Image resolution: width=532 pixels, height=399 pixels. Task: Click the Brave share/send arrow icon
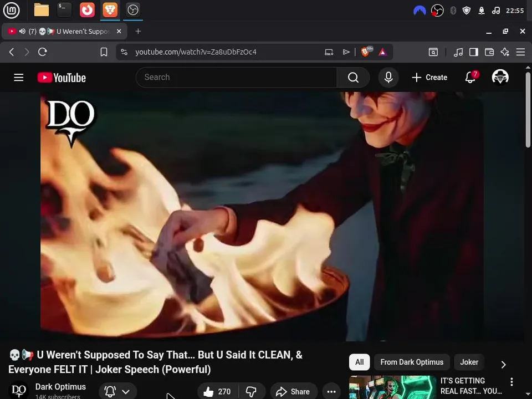click(346, 52)
